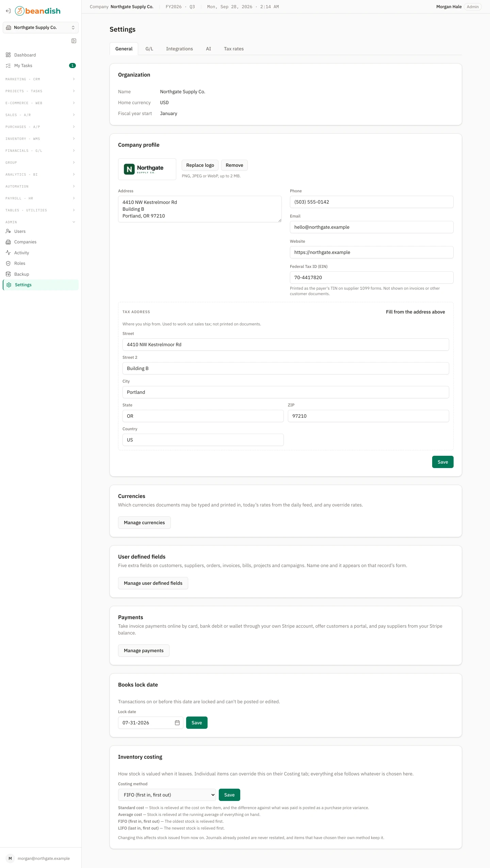Image resolution: width=490 pixels, height=868 pixels.
Task: Save the Company profile
Action: (x=443, y=462)
